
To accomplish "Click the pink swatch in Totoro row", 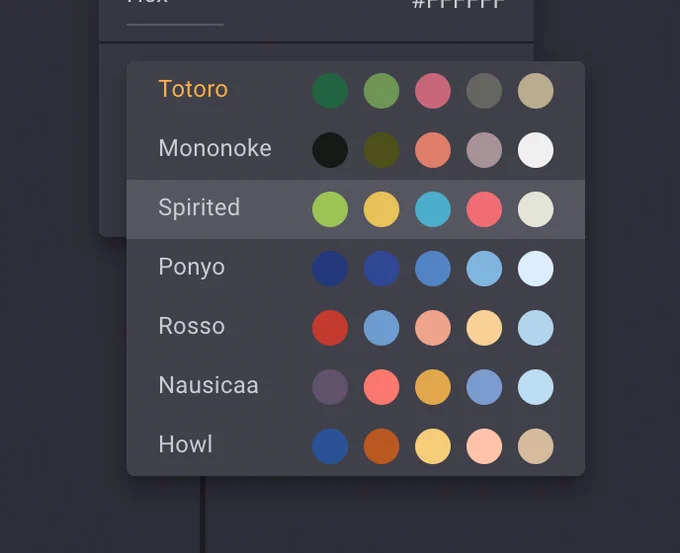I will pos(433,91).
